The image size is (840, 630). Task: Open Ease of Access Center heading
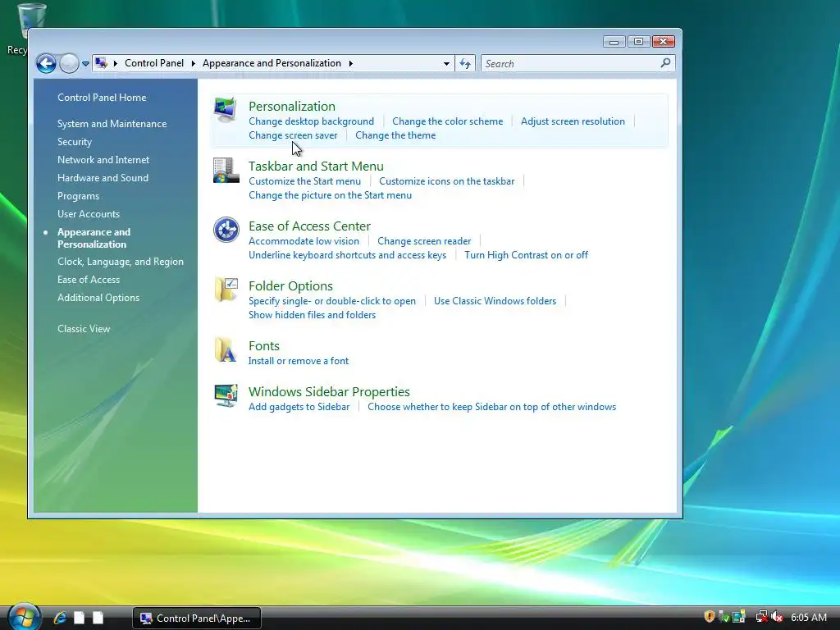309,226
